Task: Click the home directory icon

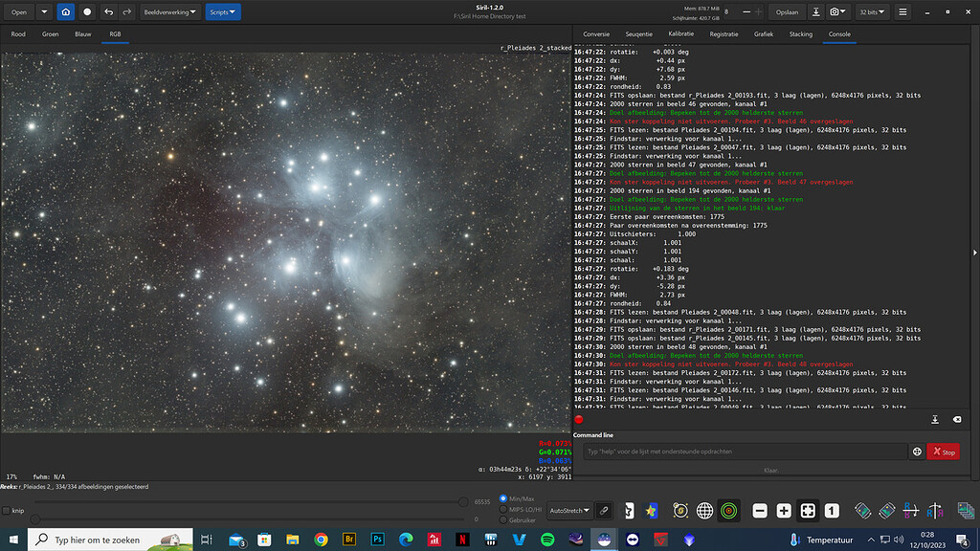Action: coord(65,12)
